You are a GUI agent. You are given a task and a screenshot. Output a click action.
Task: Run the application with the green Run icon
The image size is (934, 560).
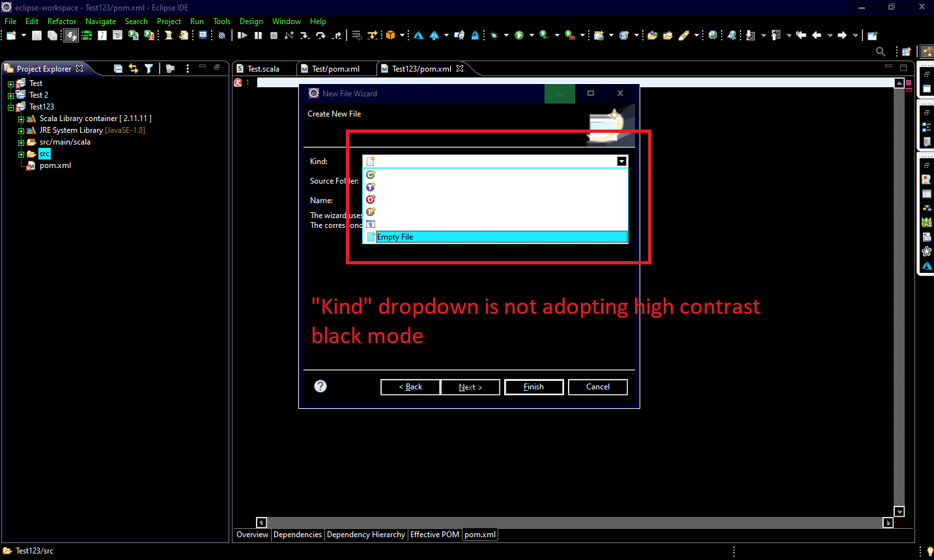click(x=519, y=35)
